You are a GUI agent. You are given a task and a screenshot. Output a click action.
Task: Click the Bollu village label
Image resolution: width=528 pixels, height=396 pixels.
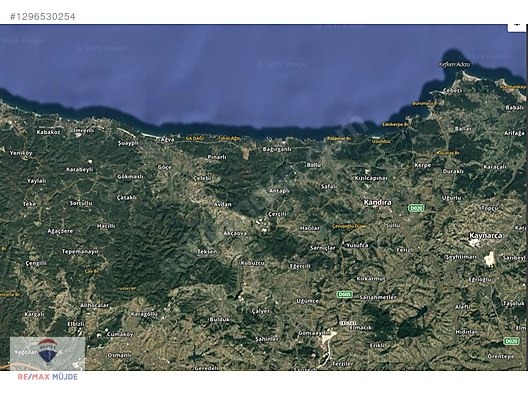coord(314,165)
